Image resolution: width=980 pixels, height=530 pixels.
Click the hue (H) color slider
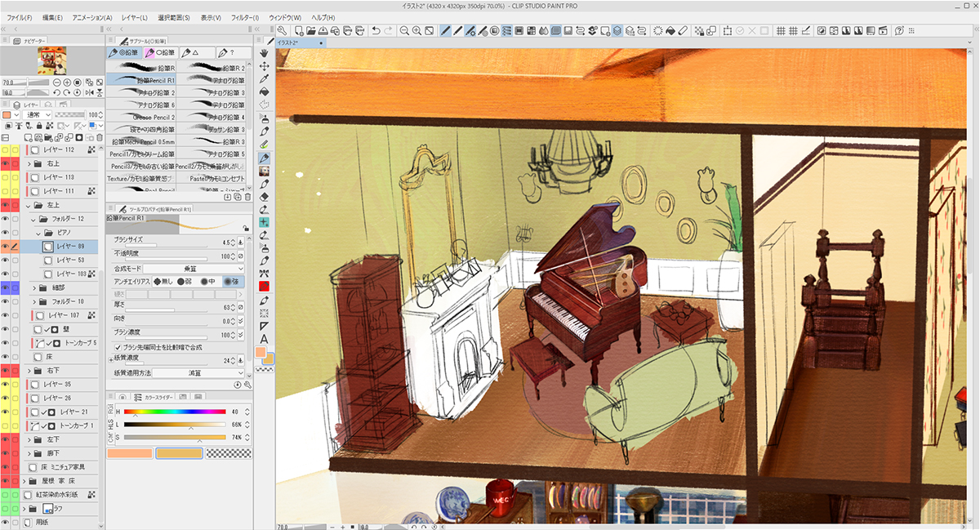174,412
